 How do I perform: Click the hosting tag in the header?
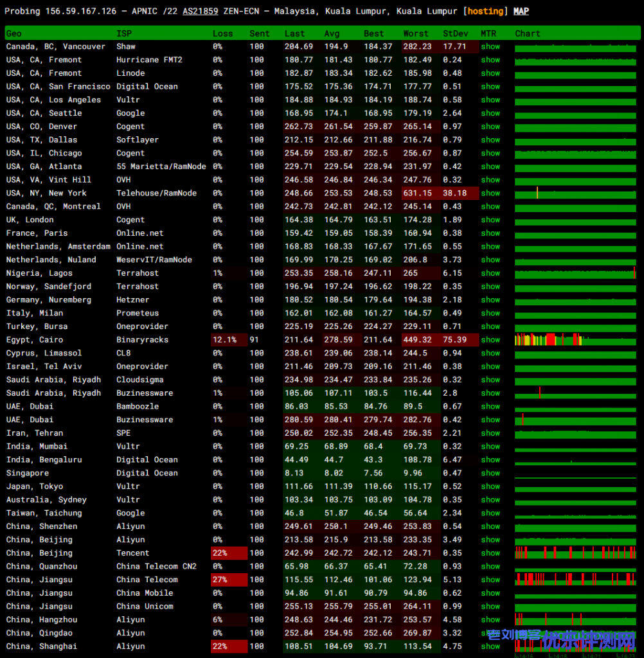point(485,12)
